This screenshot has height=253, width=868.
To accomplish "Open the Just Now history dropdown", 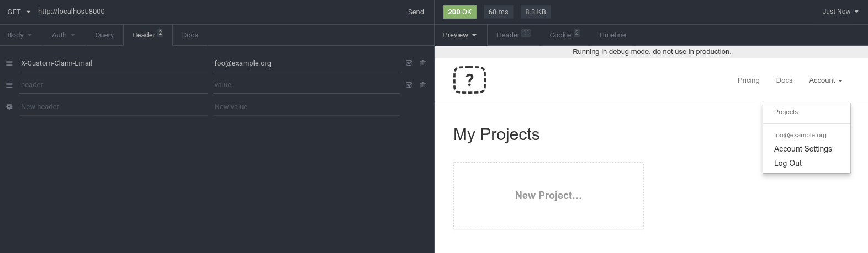I will [x=840, y=12].
